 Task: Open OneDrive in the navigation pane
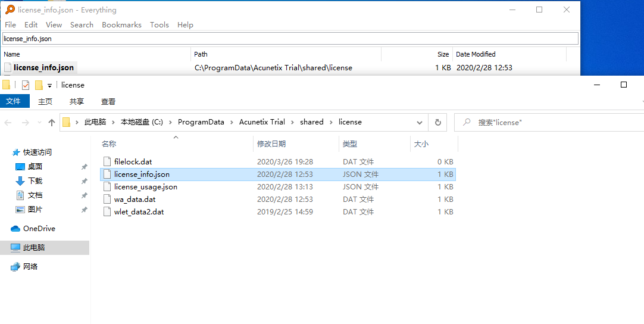39,229
